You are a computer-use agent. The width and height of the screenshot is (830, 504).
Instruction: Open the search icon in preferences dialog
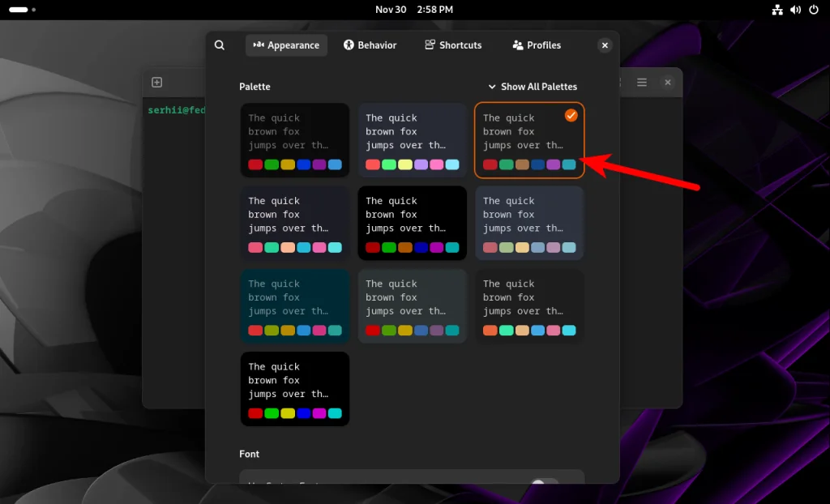219,45
